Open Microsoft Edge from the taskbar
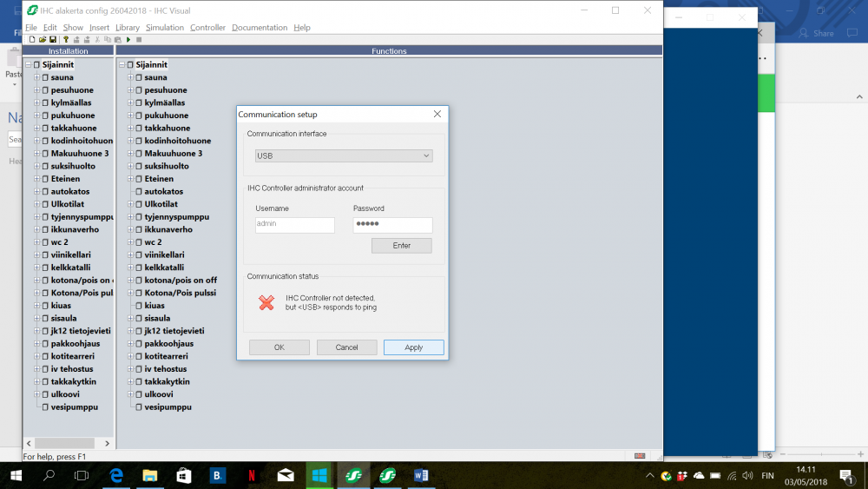Viewport: 868px width, 489px height. (115, 475)
